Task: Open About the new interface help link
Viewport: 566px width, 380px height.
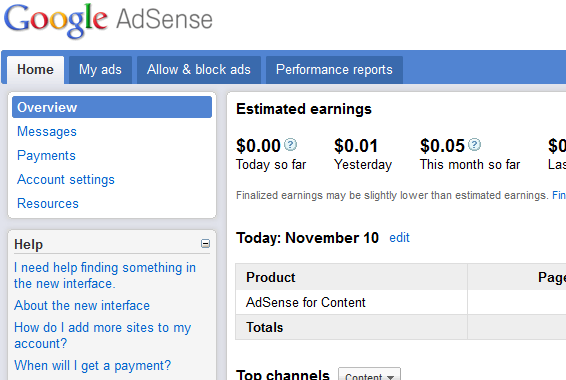Action: (x=82, y=306)
